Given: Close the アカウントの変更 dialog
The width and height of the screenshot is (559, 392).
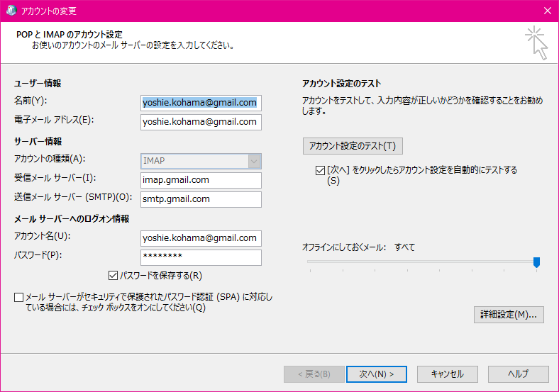Looking at the screenshot, I should pyautogui.click(x=548, y=11).
